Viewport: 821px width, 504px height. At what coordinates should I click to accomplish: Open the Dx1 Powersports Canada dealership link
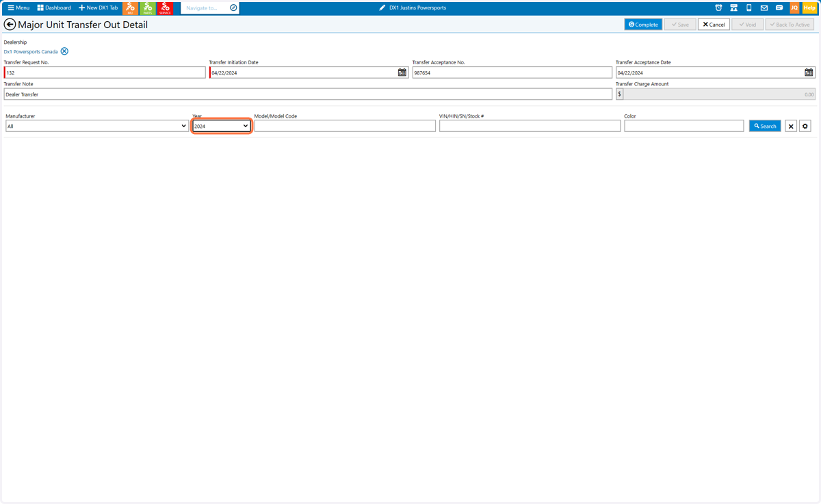point(31,51)
